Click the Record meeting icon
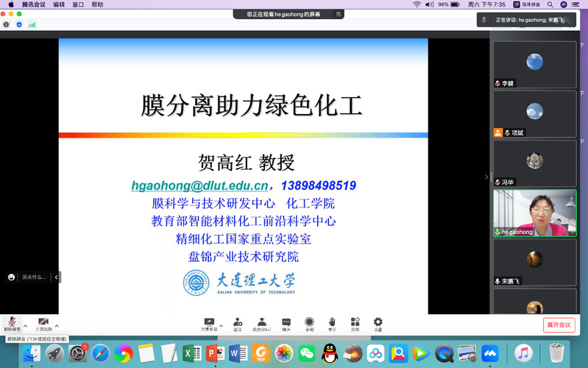 pos(309,323)
